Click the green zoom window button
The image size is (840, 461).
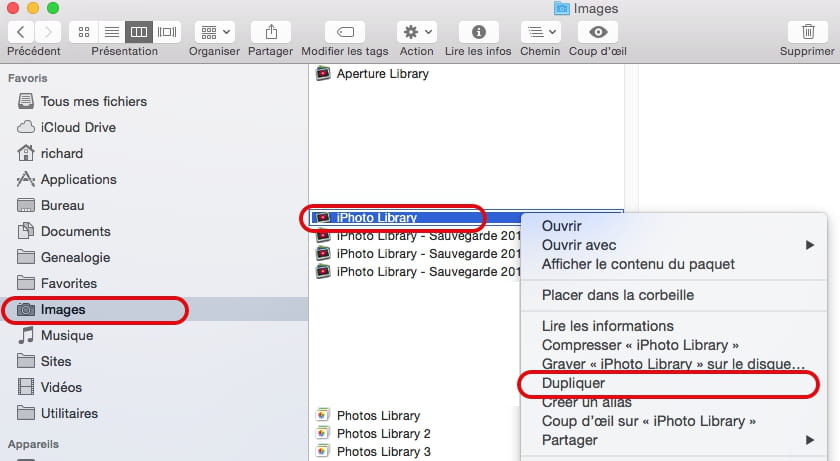[52, 7]
